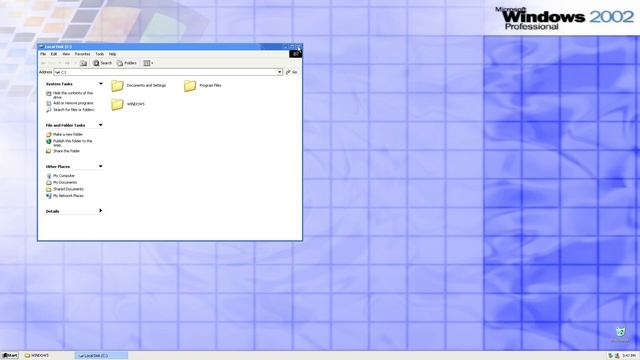The width and height of the screenshot is (640, 360).
Task: Click Add or remove programs link
Action: 73,103
